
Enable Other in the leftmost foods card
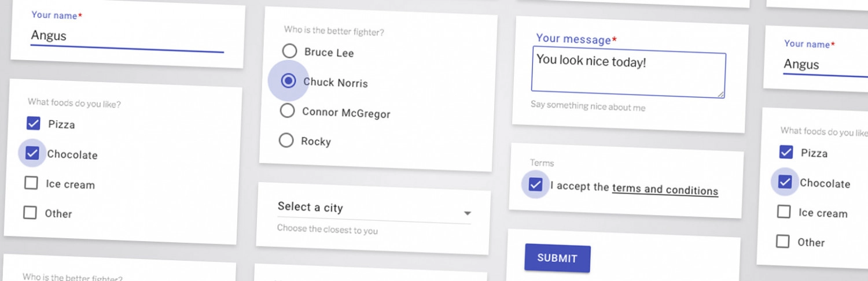coord(30,212)
